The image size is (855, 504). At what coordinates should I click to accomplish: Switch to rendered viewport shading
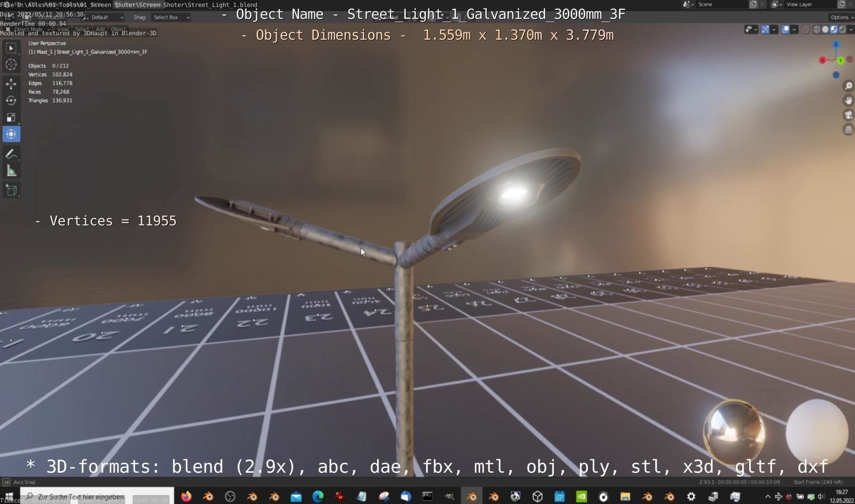click(842, 30)
